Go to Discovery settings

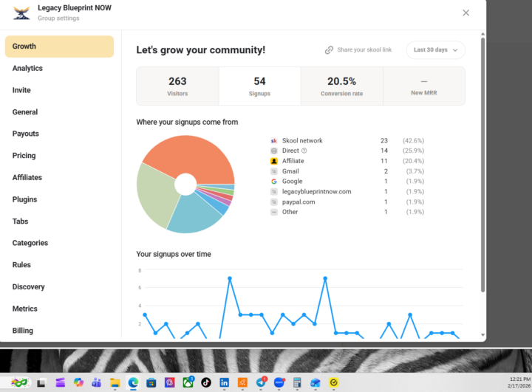pos(29,287)
